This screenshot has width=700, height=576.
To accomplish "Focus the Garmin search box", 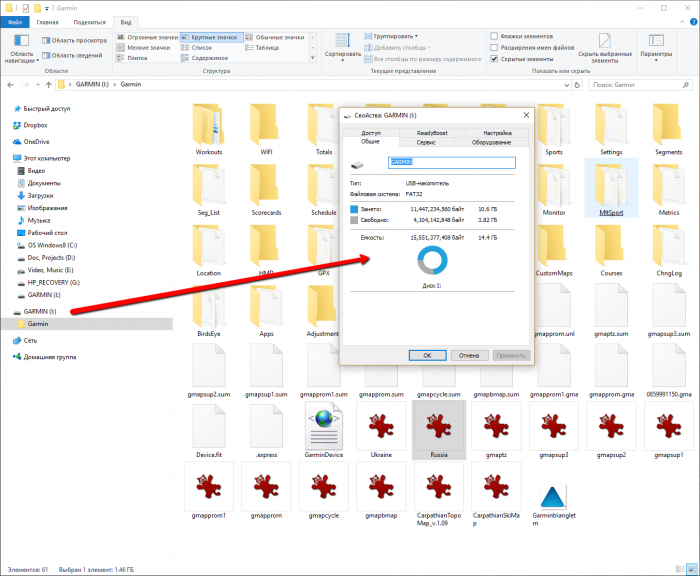I will 640,85.
